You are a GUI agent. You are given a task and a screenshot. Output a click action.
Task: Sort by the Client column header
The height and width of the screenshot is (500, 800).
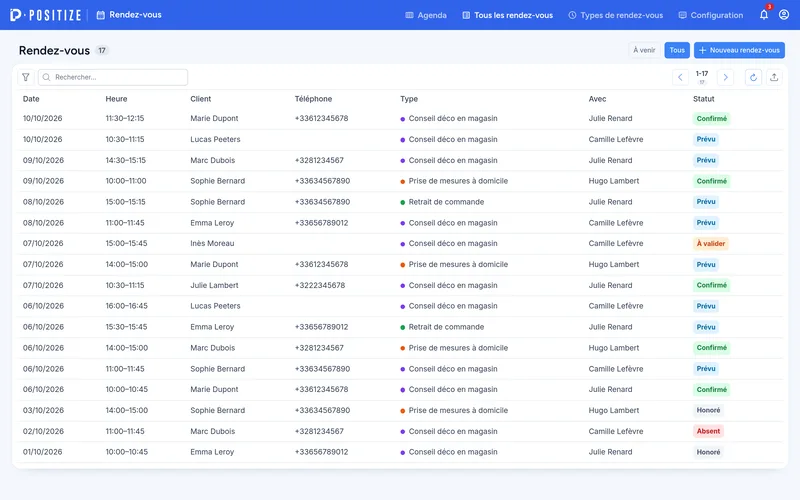click(x=201, y=99)
